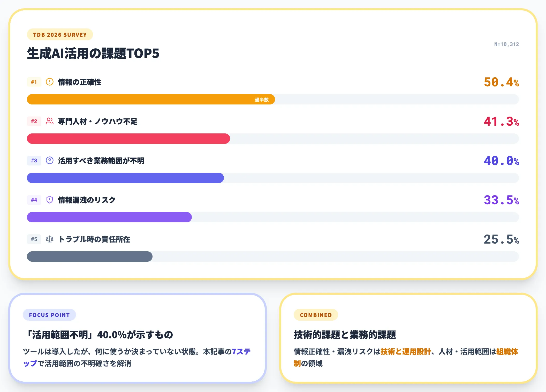Click the scales icon beside トラブル時の責任所在

point(49,239)
